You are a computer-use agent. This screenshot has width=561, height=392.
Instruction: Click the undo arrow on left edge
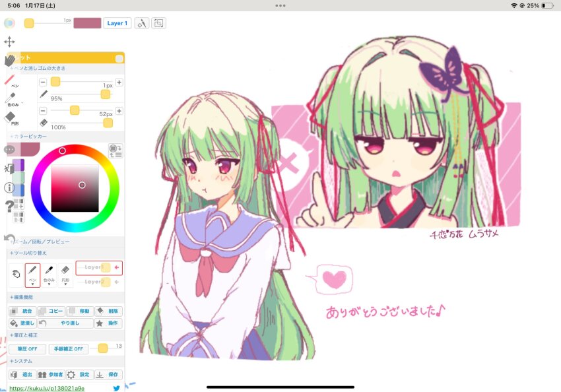(10, 239)
